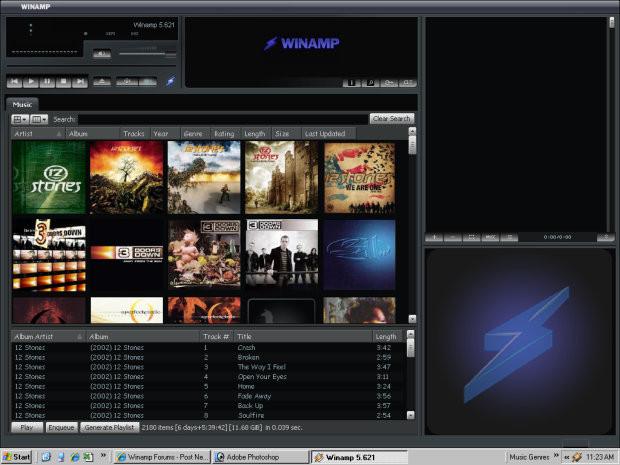Sort albums by the Last Updated column

point(329,134)
